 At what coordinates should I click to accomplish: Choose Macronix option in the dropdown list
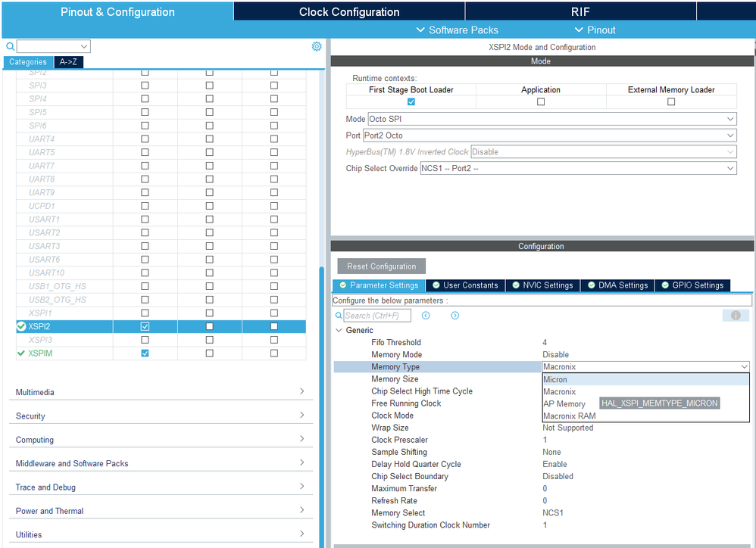click(x=645, y=391)
